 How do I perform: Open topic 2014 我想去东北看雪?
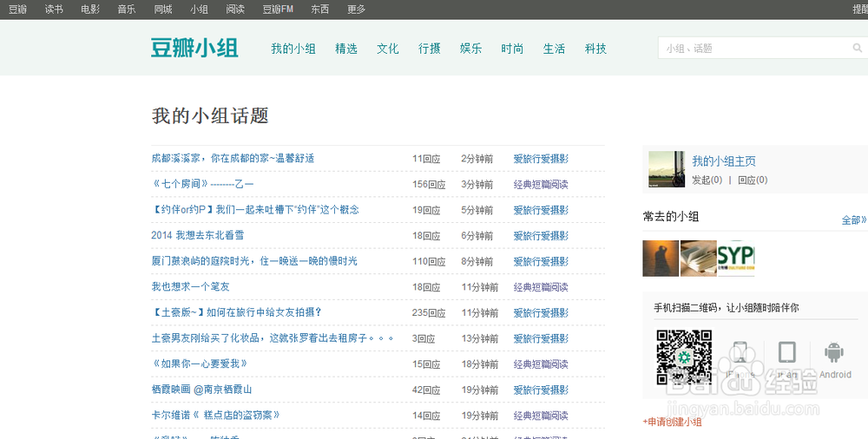coord(198,235)
